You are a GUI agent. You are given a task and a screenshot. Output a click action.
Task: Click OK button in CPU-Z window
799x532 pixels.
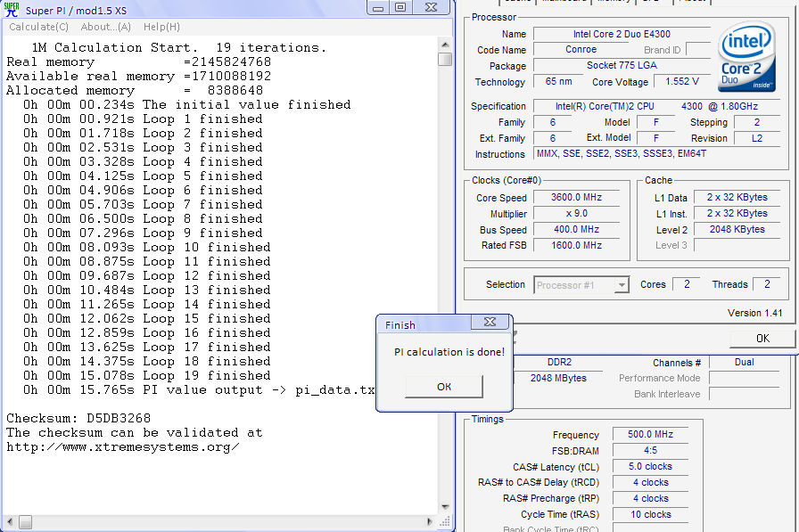point(762,339)
